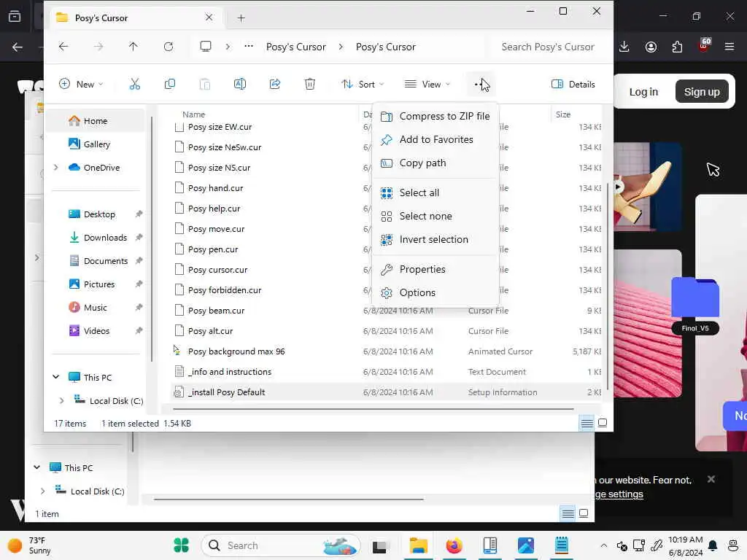This screenshot has height=560, width=747.
Task: Click the Delete trash icon
Action: tap(309, 85)
